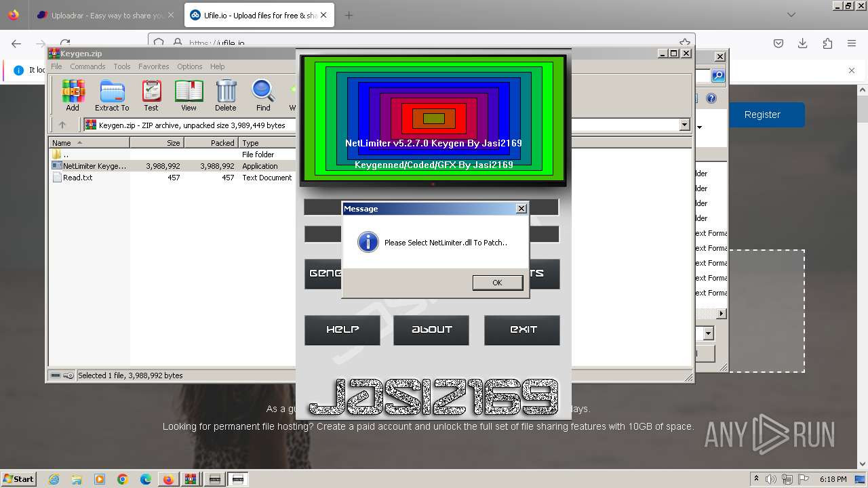This screenshot has height=488, width=868.
Task: Sort by the Packed column header
Action: (211, 142)
